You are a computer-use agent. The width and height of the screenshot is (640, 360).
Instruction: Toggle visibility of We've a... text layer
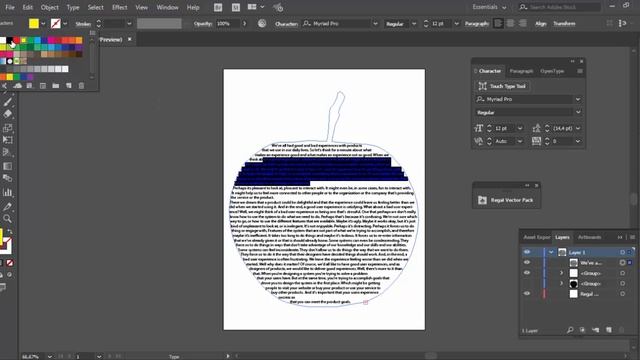coord(527,262)
